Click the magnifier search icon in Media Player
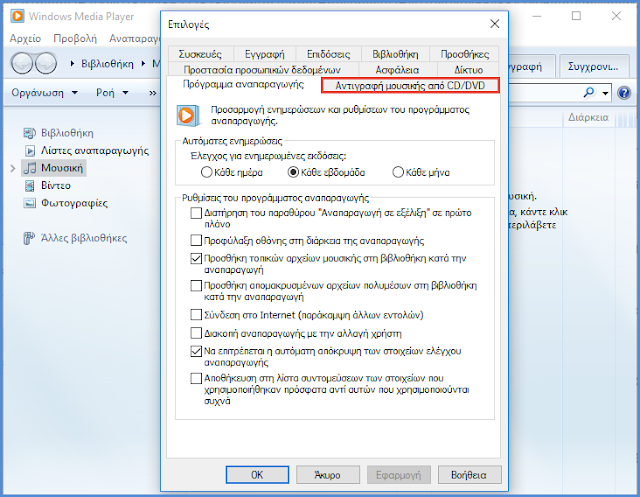 tap(589, 93)
